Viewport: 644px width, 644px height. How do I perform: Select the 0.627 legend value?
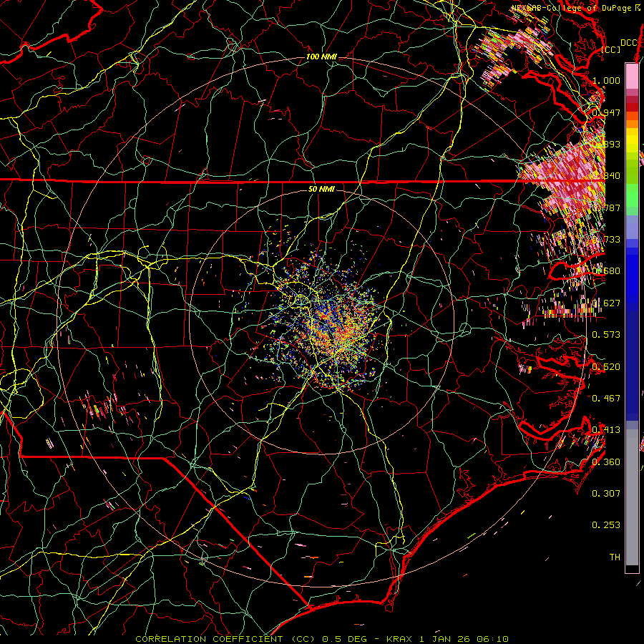[606, 303]
